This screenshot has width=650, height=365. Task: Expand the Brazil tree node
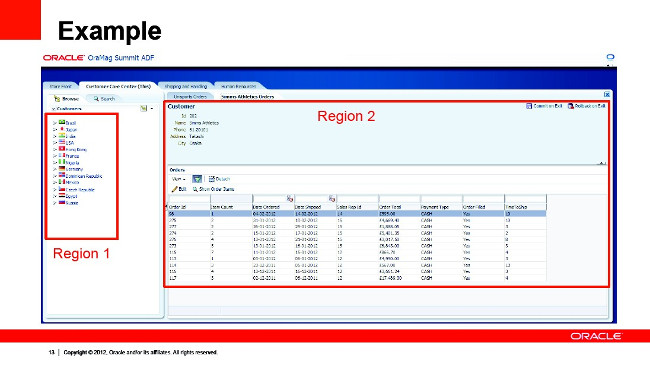tap(55, 123)
